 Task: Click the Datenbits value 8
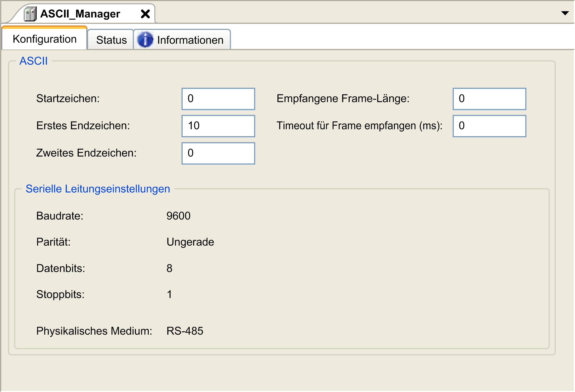[169, 268]
